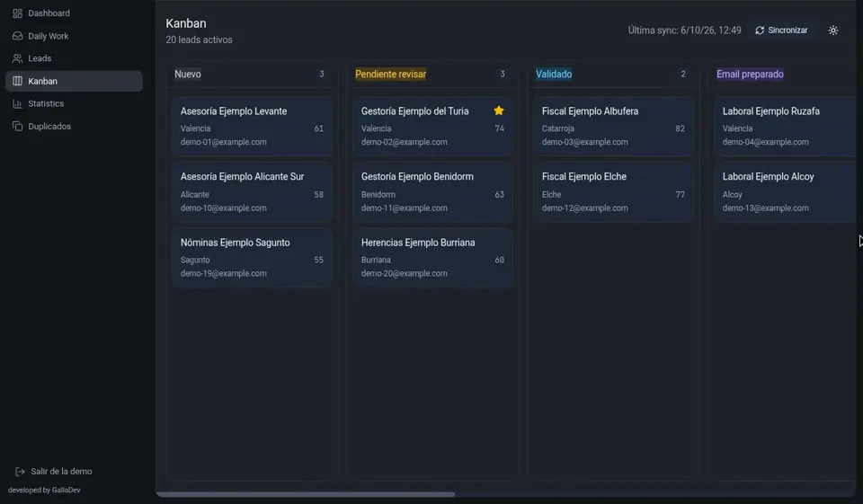
Task: Click the email demo-10@example.com
Action: click(224, 208)
